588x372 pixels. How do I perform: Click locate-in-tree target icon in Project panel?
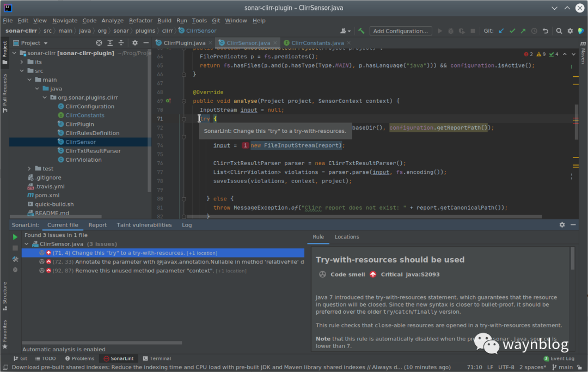pos(99,43)
